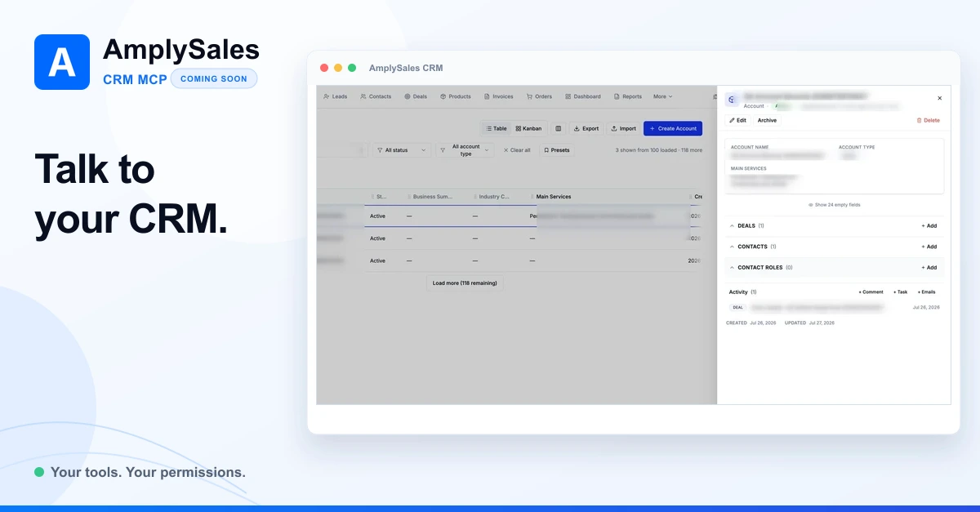Screen dimensions: 980x512
Task: Open the All account type dropdown
Action: [x=465, y=150]
